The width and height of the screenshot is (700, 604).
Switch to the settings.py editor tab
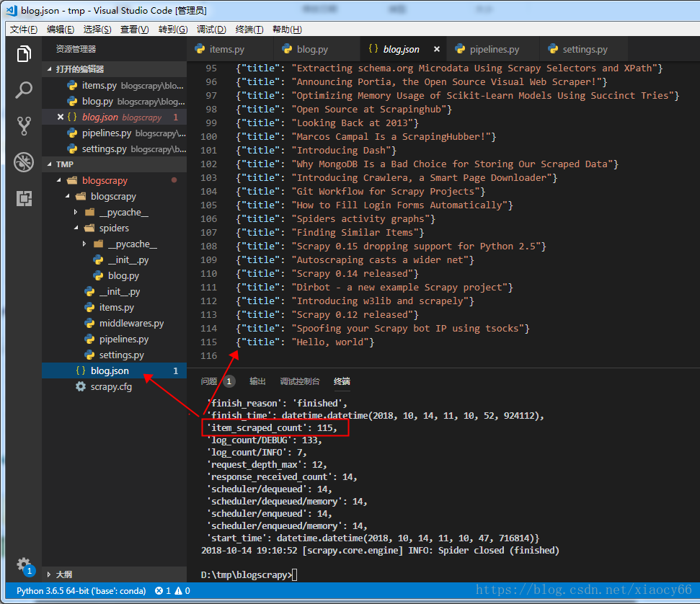(585, 49)
